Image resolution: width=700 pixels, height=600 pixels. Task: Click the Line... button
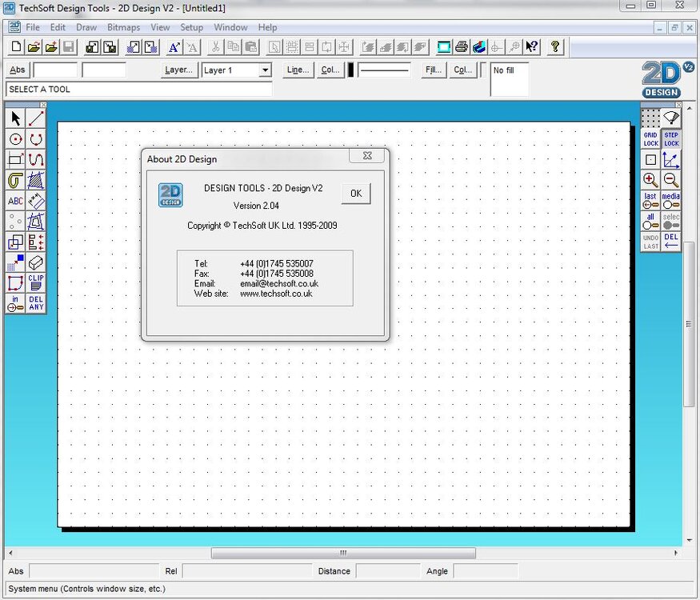(298, 70)
